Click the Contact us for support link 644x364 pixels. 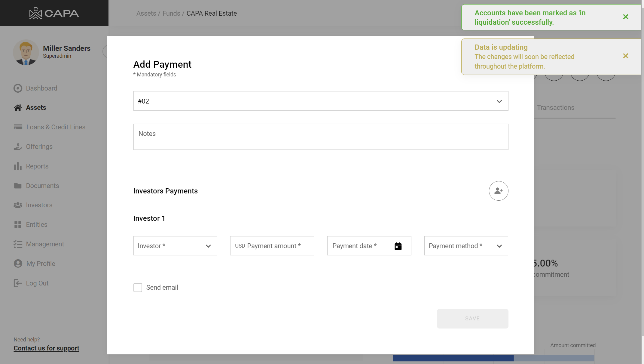(x=46, y=348)
